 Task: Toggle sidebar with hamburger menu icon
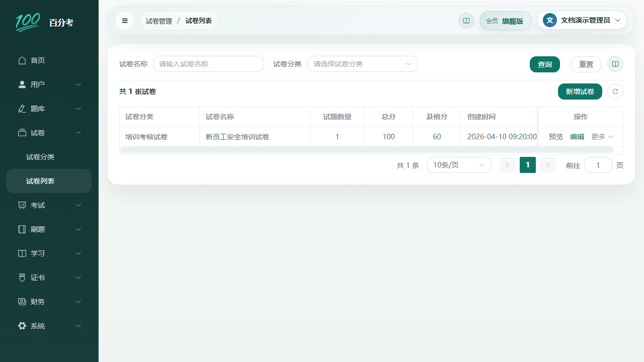click(x=125, y=21)
